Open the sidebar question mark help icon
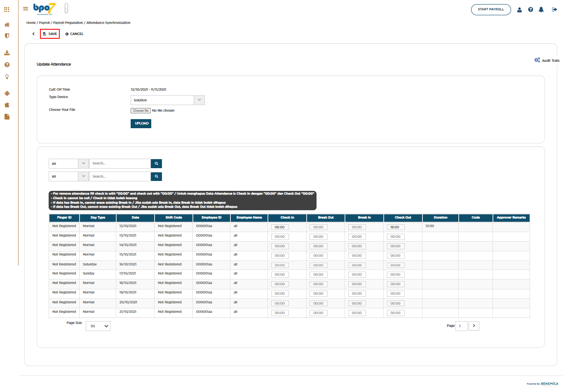 coord(7,65)
